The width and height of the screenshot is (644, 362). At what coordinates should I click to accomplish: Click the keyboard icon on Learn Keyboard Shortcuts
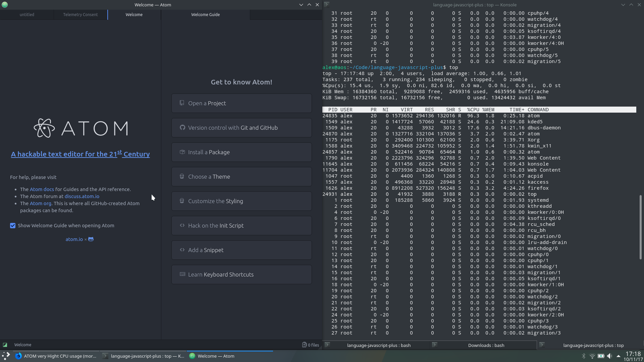tap(182, 274)
